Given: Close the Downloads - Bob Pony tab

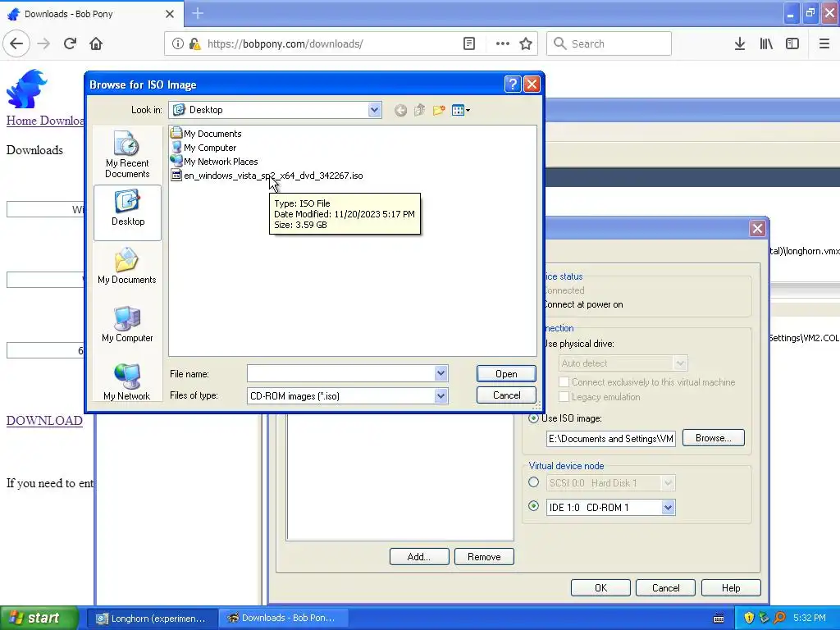Looking at the screenshot, I should (170, 14).
